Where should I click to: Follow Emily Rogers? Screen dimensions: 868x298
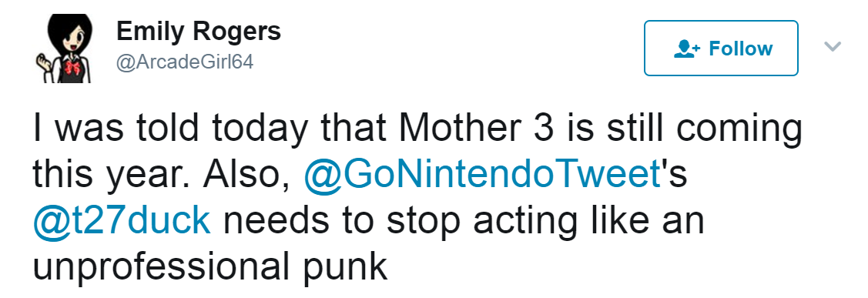tap(721, 49)
